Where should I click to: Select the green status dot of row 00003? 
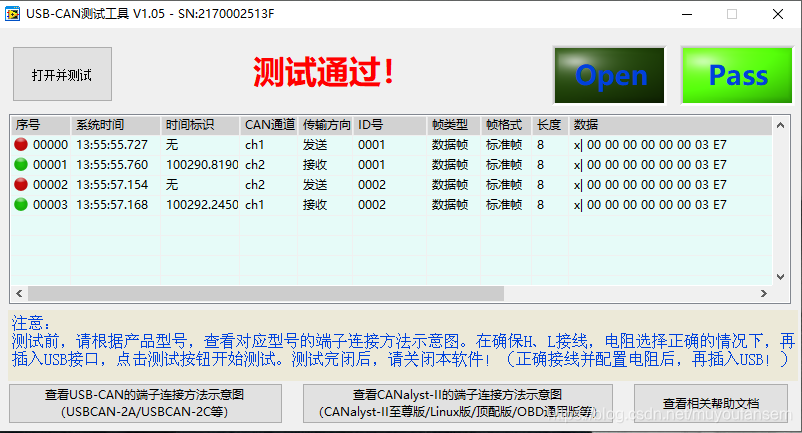coord(21,204)
